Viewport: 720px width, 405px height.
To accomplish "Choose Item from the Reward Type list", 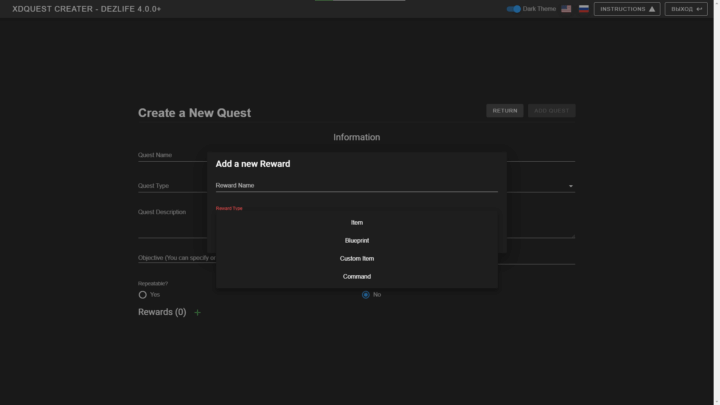I will [x=357, y=222].
